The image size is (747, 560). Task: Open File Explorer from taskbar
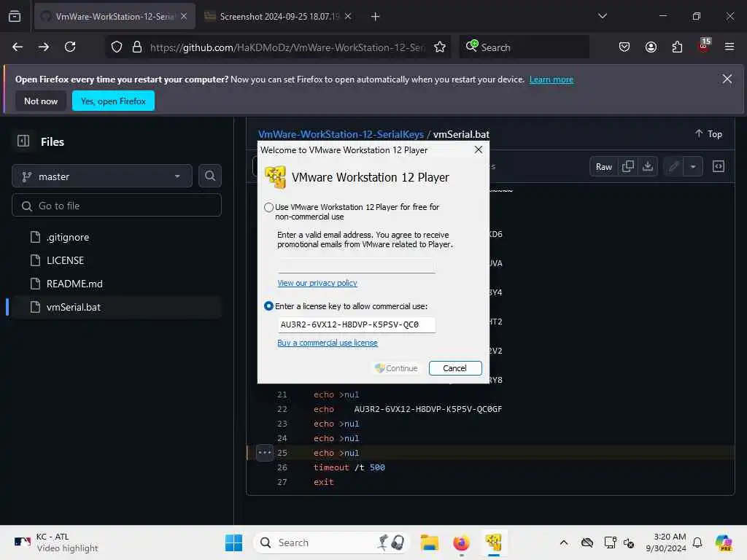(x=430, y=542)
